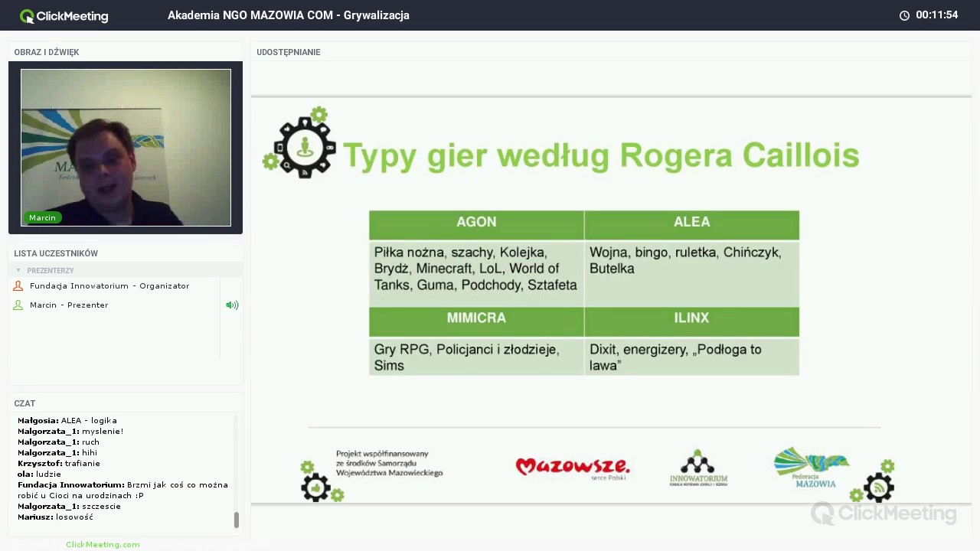The image size is (980, 551).
Task: Click the CZAT panel header
Action: [24, 403]
